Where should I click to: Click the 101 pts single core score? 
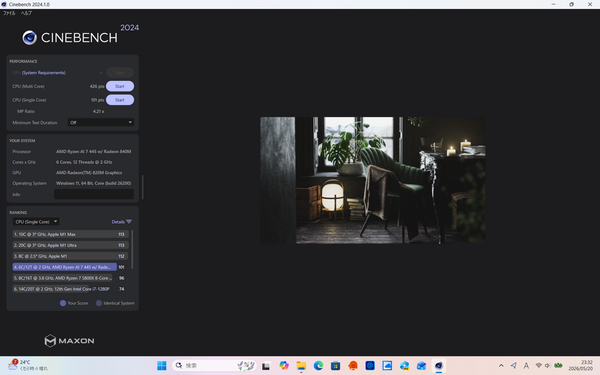97,100
